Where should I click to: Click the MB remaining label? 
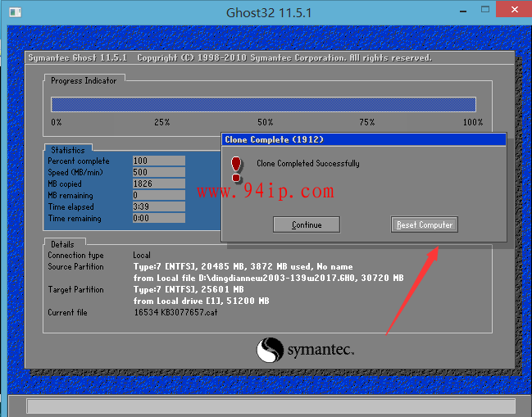70,196
